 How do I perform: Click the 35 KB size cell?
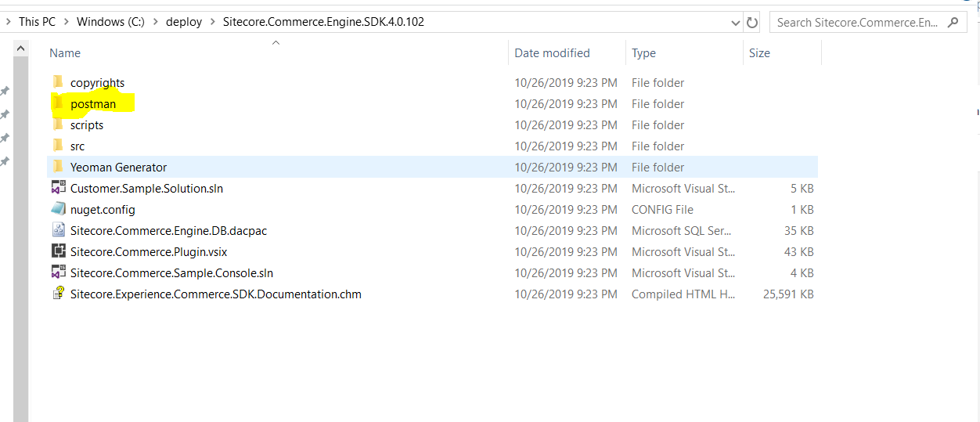click(798, 230)
